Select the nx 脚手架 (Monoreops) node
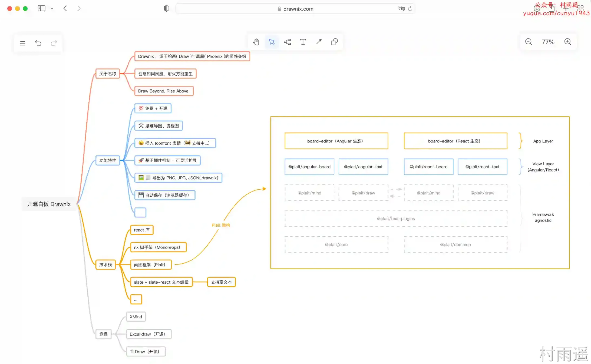The height and width of the screenshot is (364, 591). (x=159, y=247)
